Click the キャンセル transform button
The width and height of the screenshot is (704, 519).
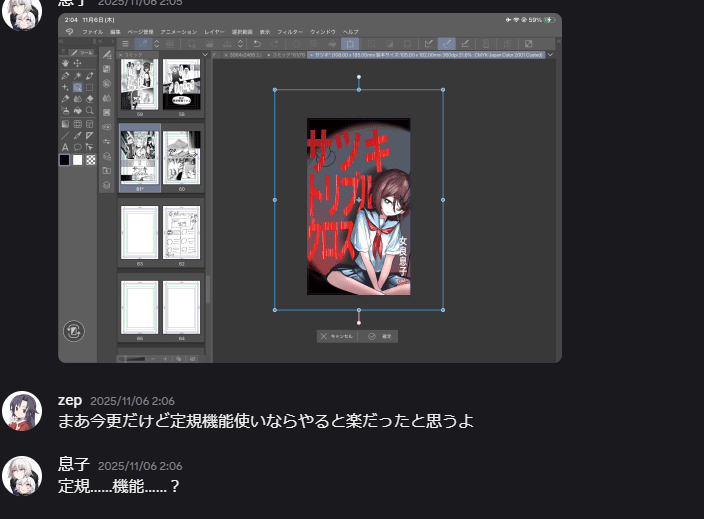click(337, 336)
